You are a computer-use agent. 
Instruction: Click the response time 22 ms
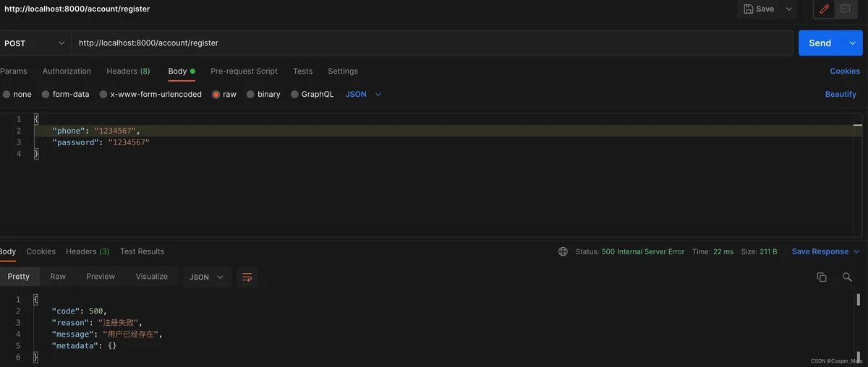723,252
